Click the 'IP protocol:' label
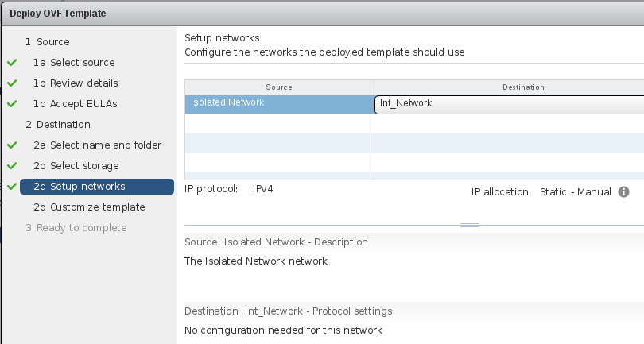 click(x=211, y=189)
